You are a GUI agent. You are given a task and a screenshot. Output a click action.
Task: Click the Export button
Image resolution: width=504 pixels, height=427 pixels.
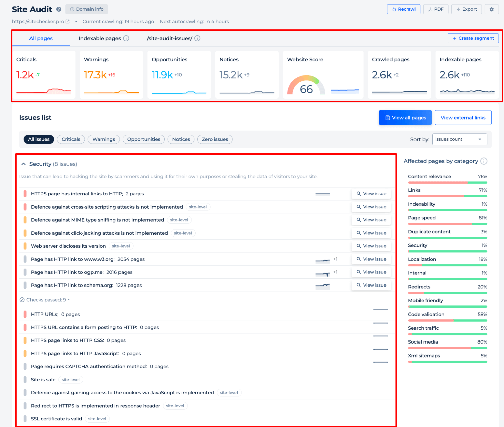pyautogui.click(x=466, y=9)
